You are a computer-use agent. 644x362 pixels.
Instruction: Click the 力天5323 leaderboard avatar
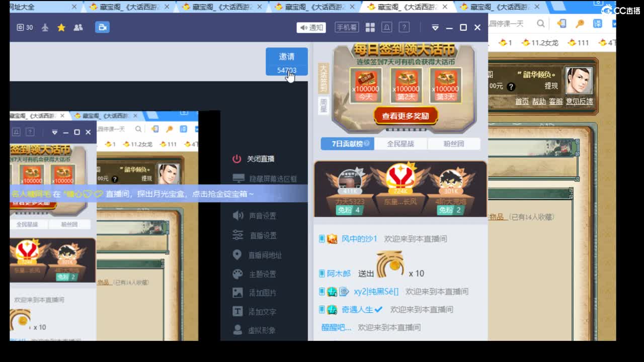pos(350,180)
